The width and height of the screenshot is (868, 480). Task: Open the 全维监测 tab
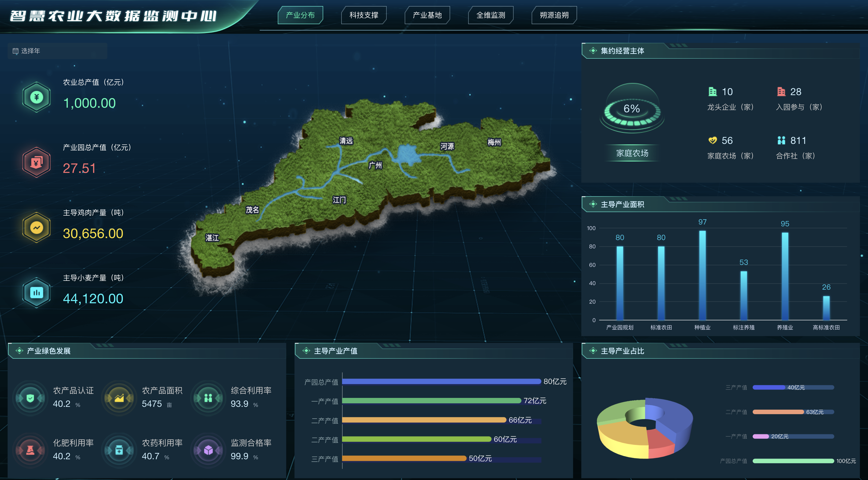[491, 15]
